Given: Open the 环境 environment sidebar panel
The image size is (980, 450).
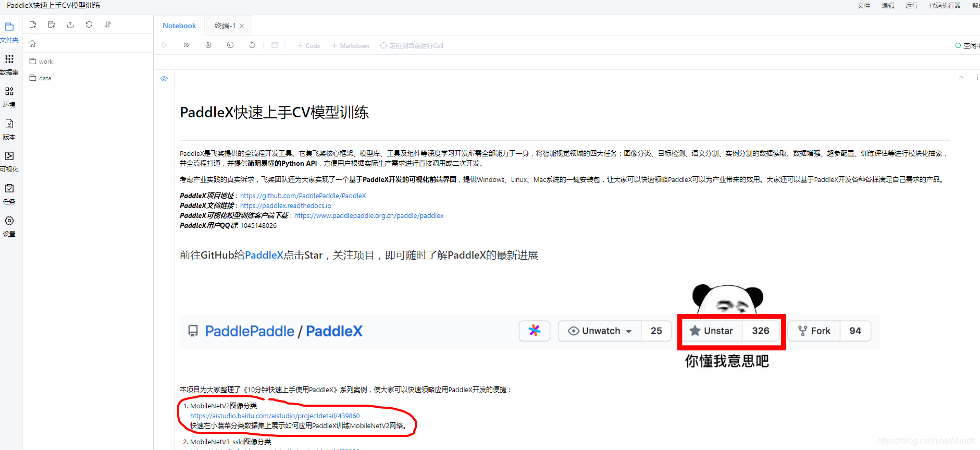Looking at the screenshot, I should [9, 97].
